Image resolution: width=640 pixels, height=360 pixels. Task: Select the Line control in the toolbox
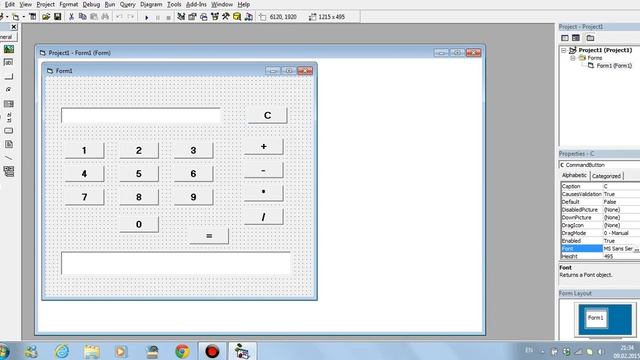(x=9, y=158)
